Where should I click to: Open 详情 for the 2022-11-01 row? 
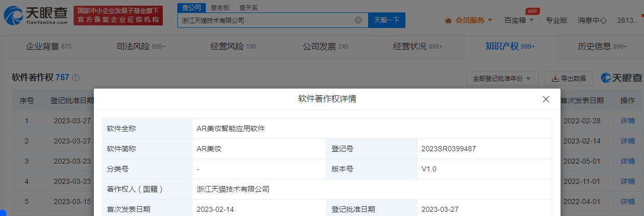point(627,181)
